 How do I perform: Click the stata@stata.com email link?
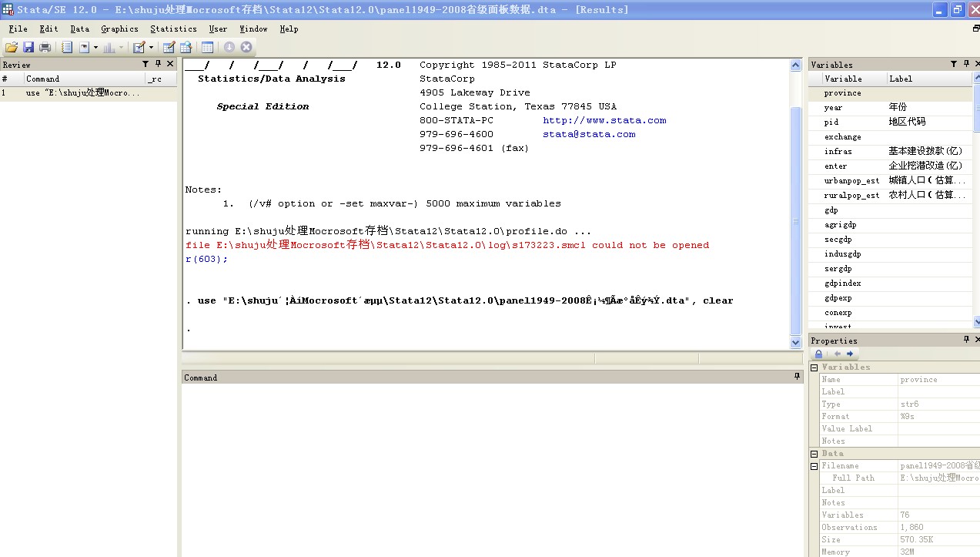[589, 134]
